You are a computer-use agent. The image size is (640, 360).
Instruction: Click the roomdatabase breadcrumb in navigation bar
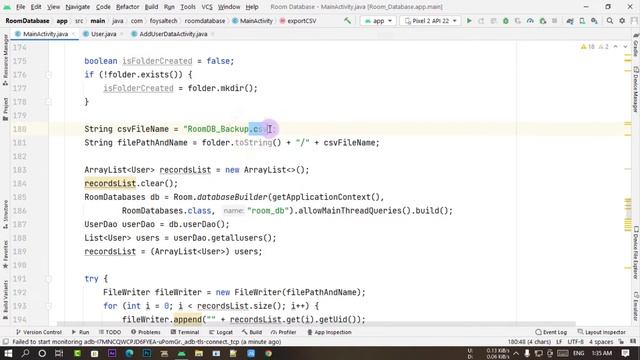pos(204,21)
